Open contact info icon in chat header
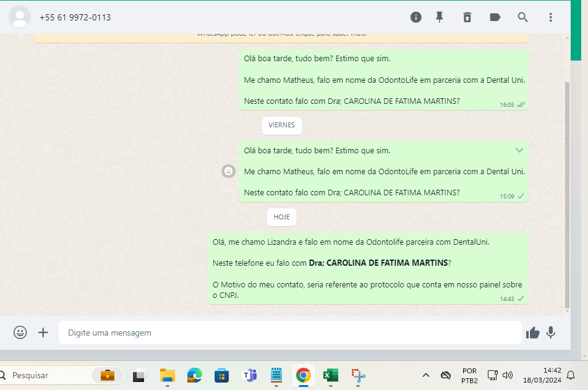 pyautogui.click(x=415, y=17)
